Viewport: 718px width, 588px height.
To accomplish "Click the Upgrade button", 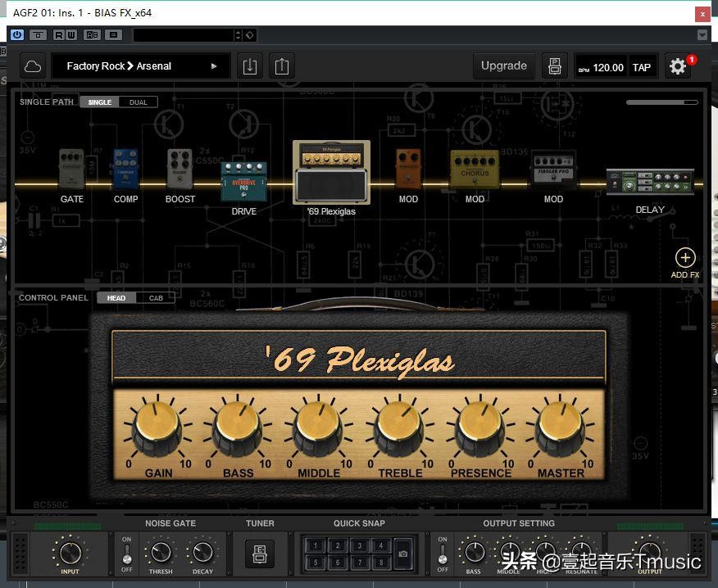I will click(x=503, y=66).
